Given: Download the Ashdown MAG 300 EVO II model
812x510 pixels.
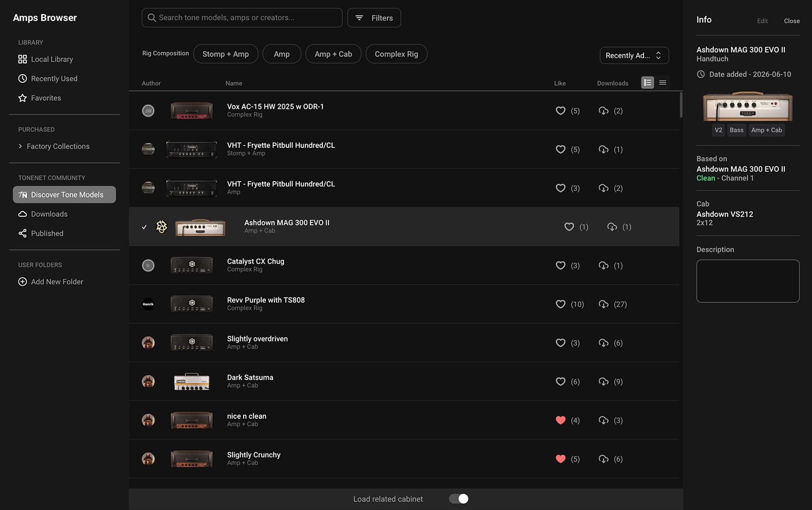Looking at the screenshot, I should tap(612, 227).
